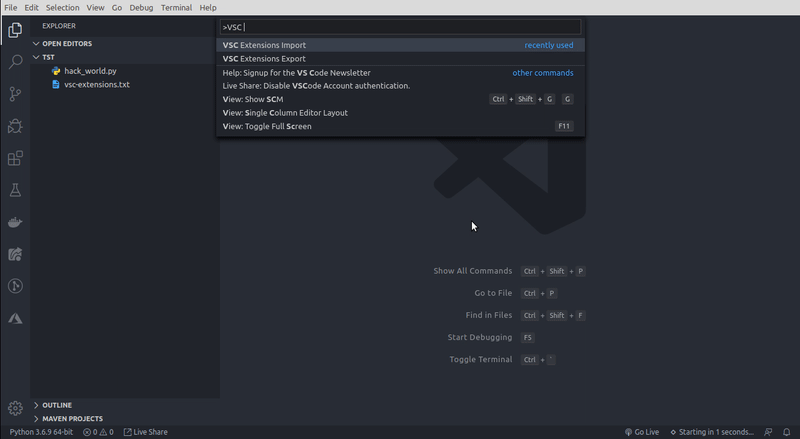Open the Debug view bug icon
The height and width of the screenshot is (439, 800).
[x=15, y=126]
